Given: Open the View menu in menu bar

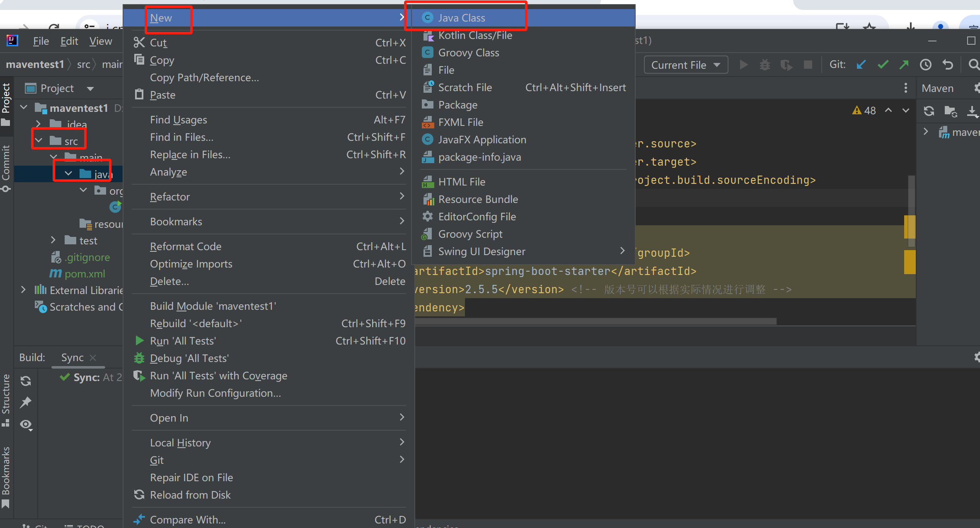Looking at the screenshot, I should [x=101, y=41].
